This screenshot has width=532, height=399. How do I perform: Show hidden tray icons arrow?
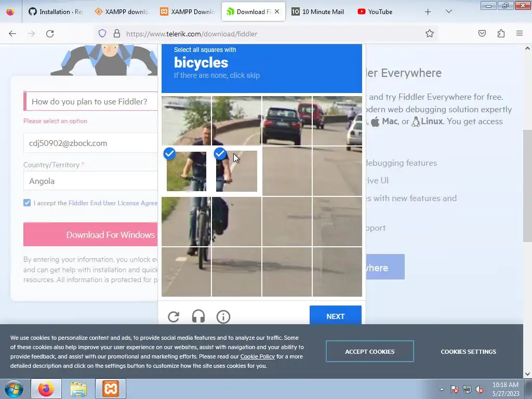click(442, 389)
